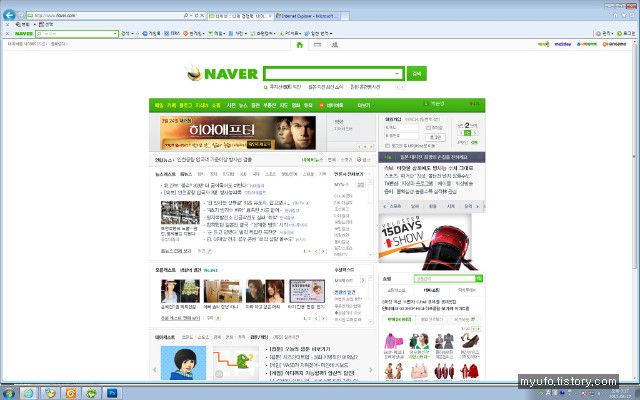Image resolution: width=640 pixels, height=400 pixels.
Task: Click the address bar magnifier search icon
Action: coord(186,16)
